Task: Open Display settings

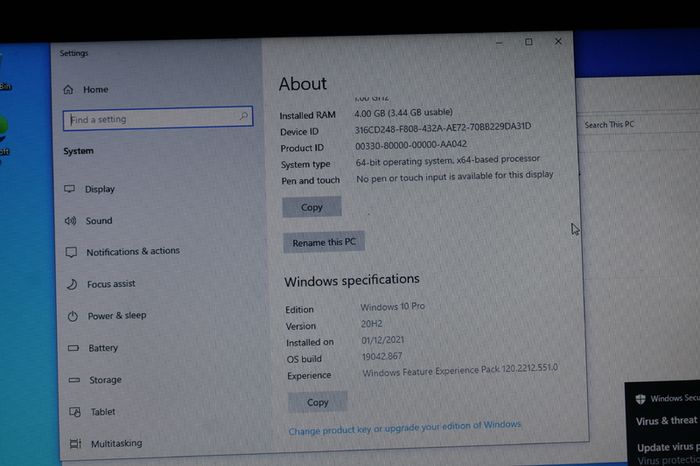Action: [x=100, y=189]
